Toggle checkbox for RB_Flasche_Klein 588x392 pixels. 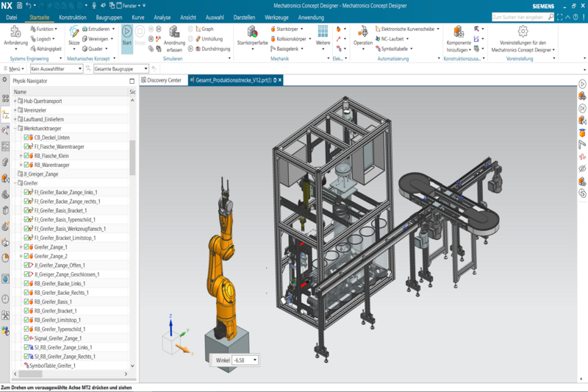[26, 156]
